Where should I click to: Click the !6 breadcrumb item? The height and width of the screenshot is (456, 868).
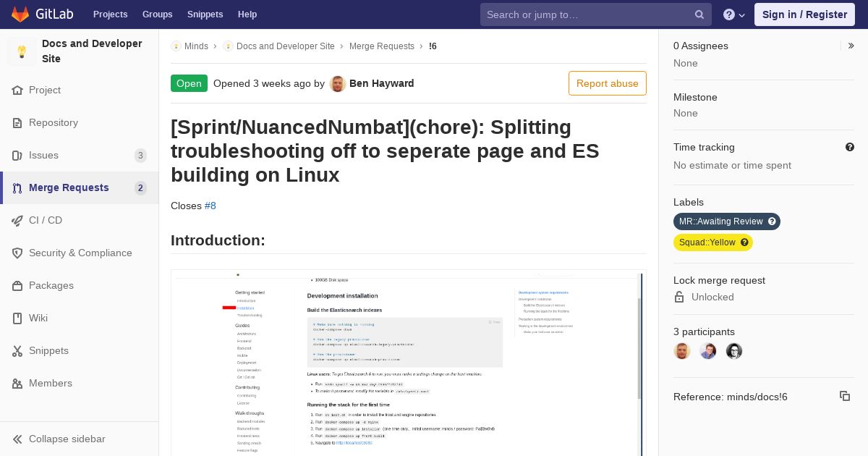[x=433, y=46]
